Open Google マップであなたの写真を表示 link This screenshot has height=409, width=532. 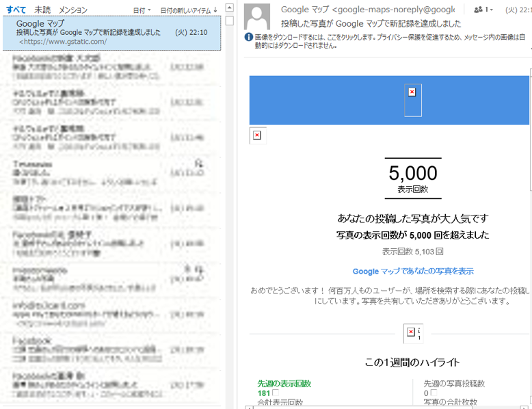pyautogui.click(x=413, y=272)
